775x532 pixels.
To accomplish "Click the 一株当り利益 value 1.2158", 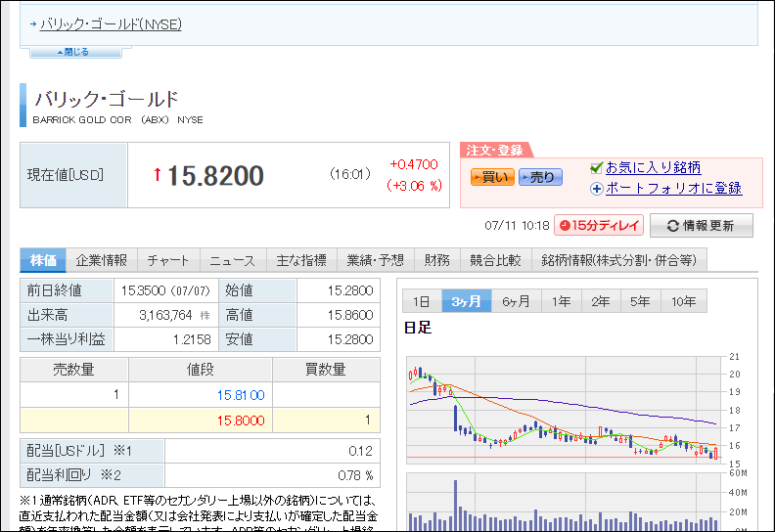I will [192, 340].
